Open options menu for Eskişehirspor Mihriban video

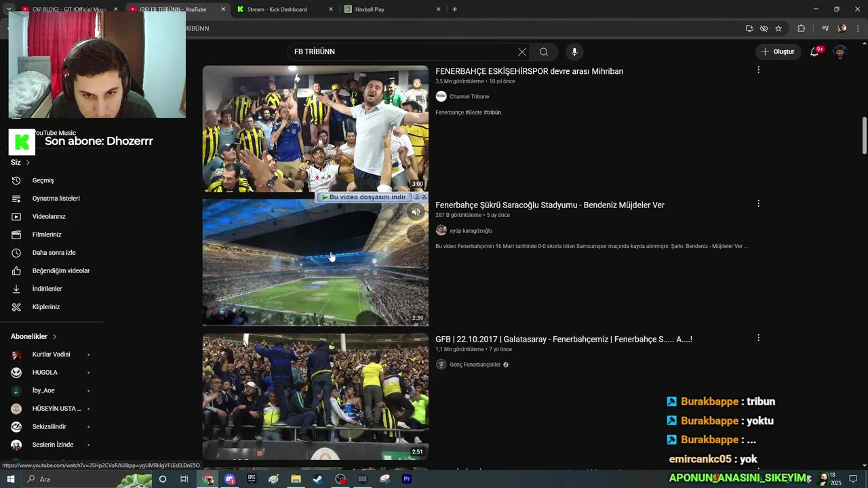click(x=758, y=70)
